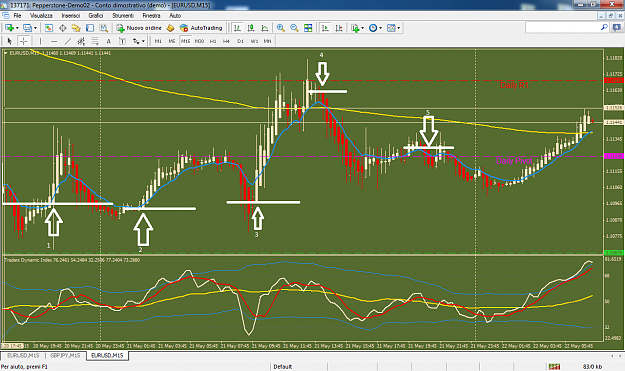Open the Strategy Tester icon
This screenshot has width=625, height=371.
[x=104, y=28]
